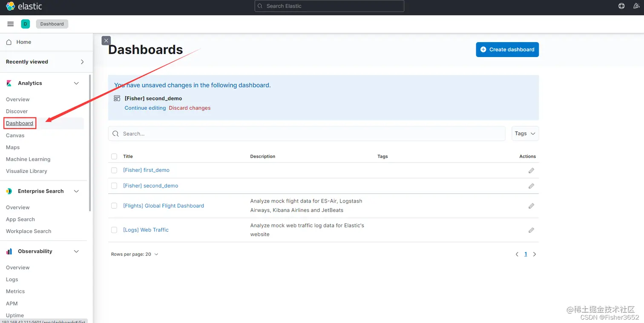Click the Analytics Kibana icon
The height and width of the screenshot is (323, 644).
click(x=9, y=83)
